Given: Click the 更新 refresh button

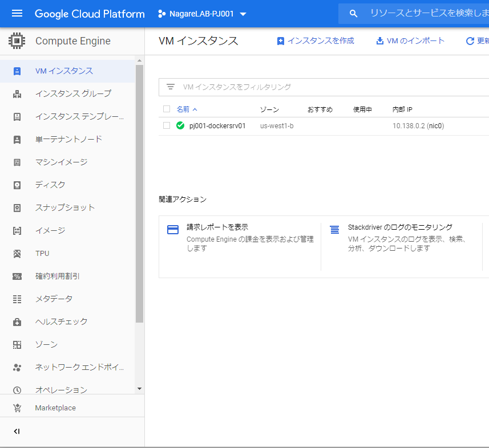Looking at the screenshot, I should (x=477, y=41).
